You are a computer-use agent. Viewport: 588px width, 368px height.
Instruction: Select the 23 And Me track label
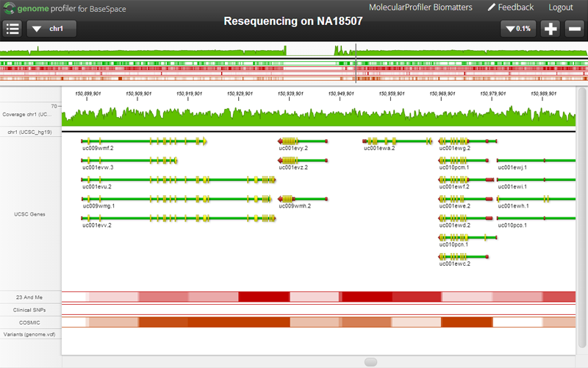pyautogui.click(x=29, y=297)
